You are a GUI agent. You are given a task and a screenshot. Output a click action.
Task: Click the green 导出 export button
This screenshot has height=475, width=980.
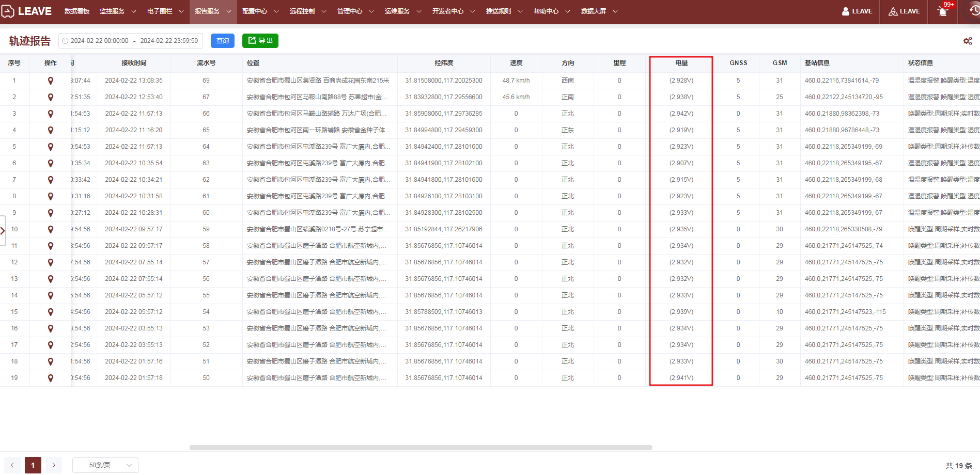point(260,41)
